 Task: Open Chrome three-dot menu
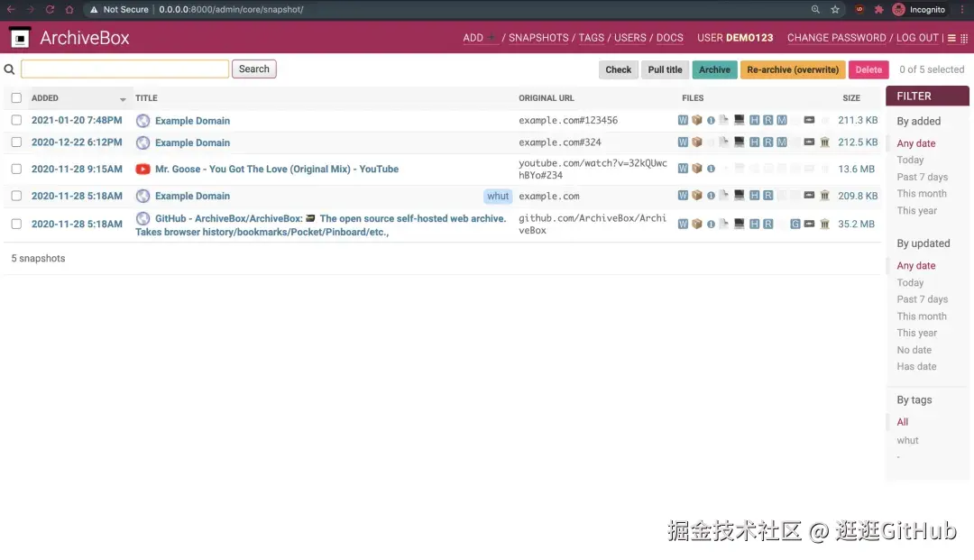[962, 9]
